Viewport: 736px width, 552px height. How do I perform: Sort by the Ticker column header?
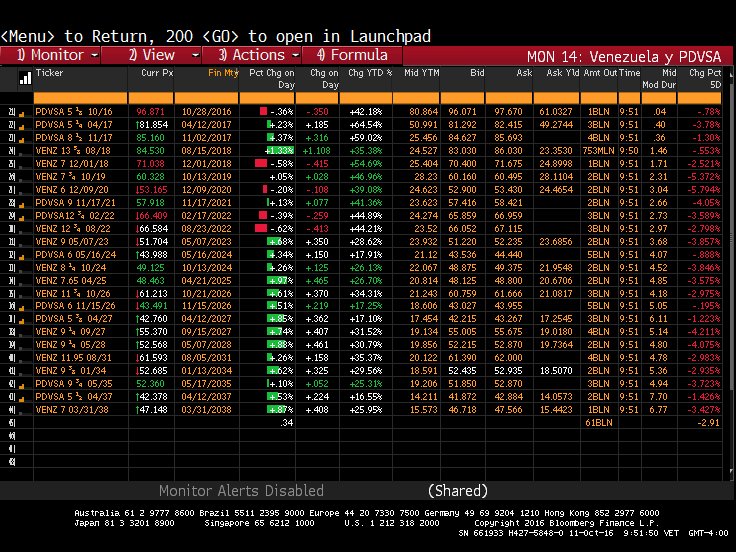pyautogui.click(x=49, y=73)
